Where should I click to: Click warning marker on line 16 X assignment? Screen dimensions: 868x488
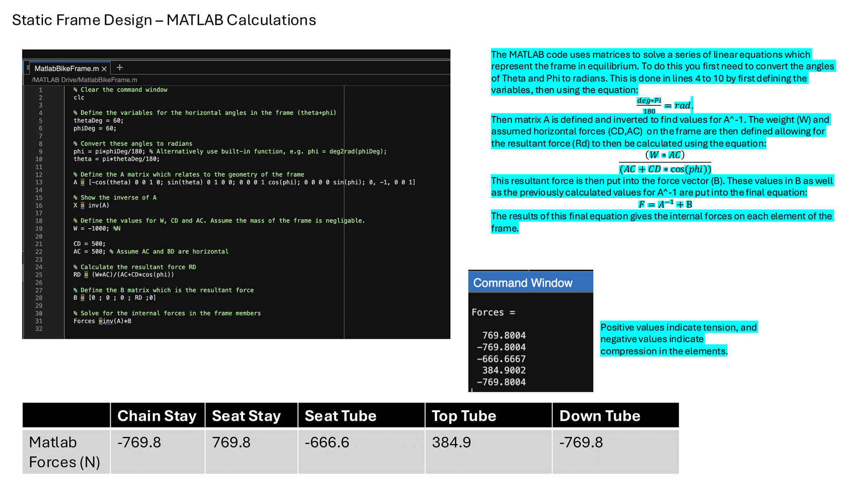point(82,206)
